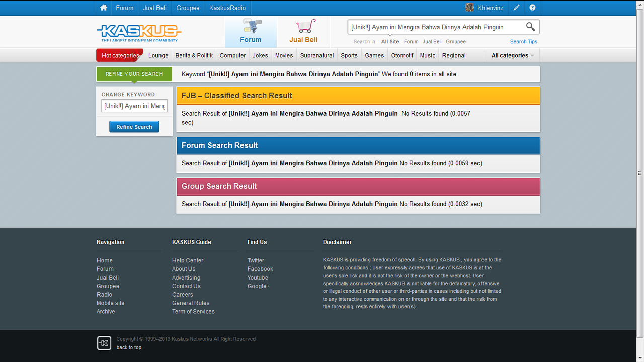Open Groupee in top bar
The height and width of the screenshot is (362, 644).
pos(188,8)
